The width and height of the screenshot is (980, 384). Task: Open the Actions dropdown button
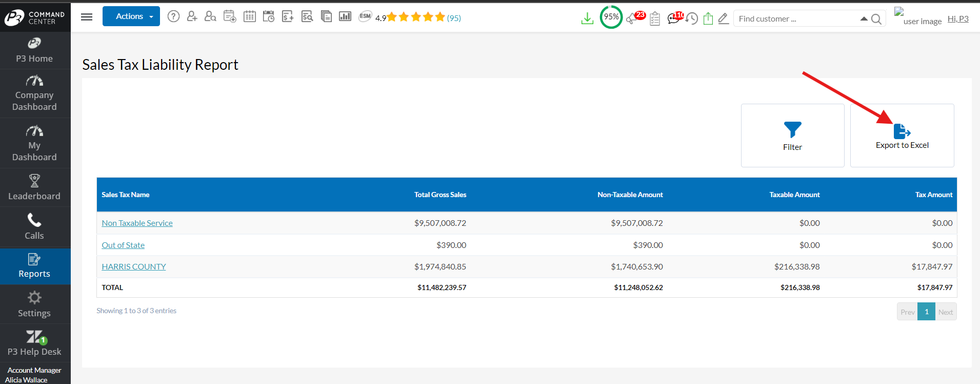[131, 16]
